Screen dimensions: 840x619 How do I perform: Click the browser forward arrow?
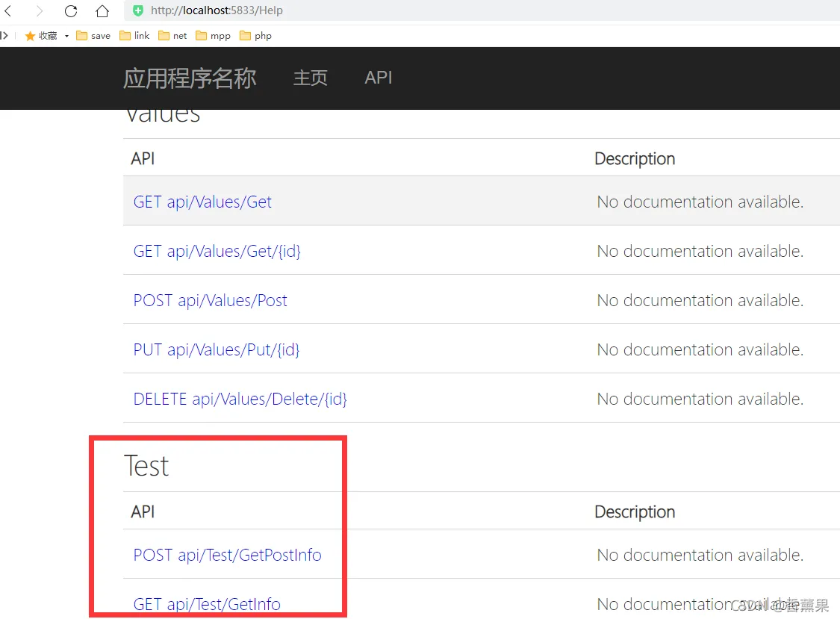pos(39,10)
